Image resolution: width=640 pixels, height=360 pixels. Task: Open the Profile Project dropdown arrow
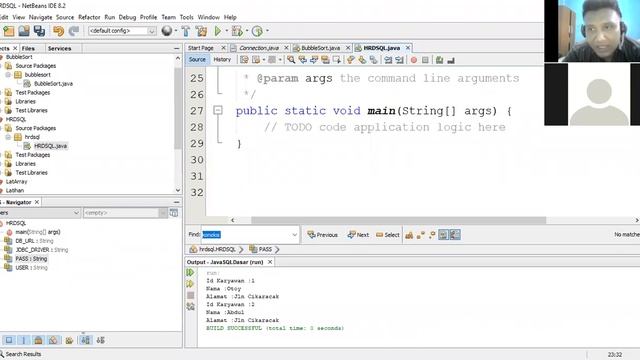coord(267,31)
